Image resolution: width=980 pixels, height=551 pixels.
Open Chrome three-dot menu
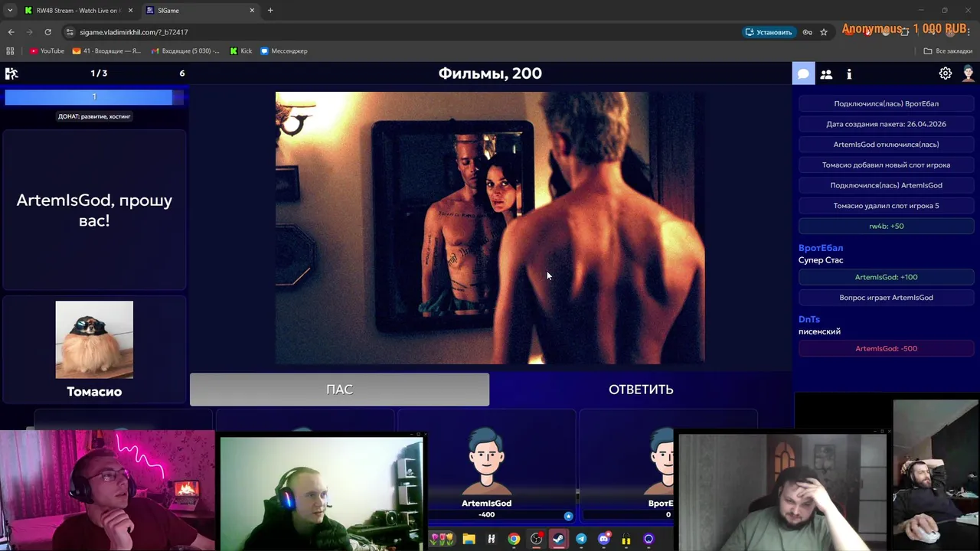coord(969,32)
